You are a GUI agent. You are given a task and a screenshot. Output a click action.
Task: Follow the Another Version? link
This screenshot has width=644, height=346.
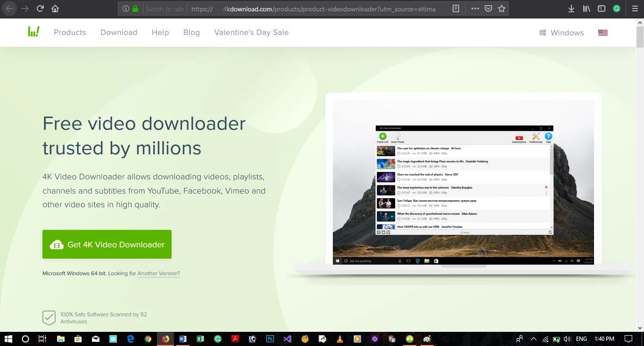pyautogui.click(x=159, y=273)
